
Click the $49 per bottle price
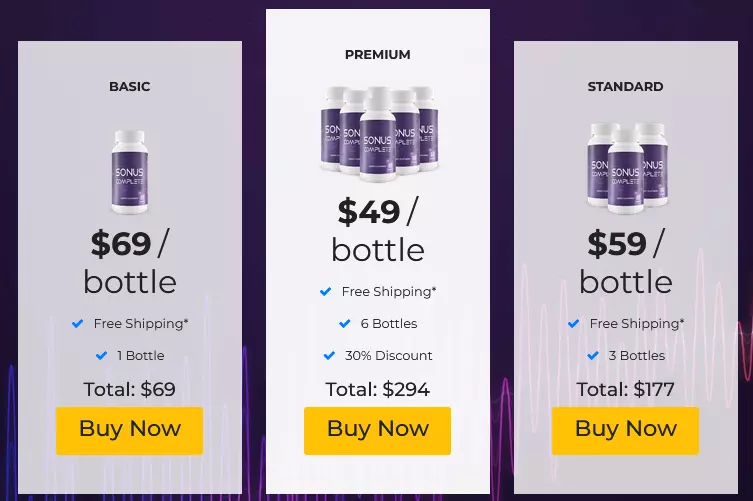378,230
